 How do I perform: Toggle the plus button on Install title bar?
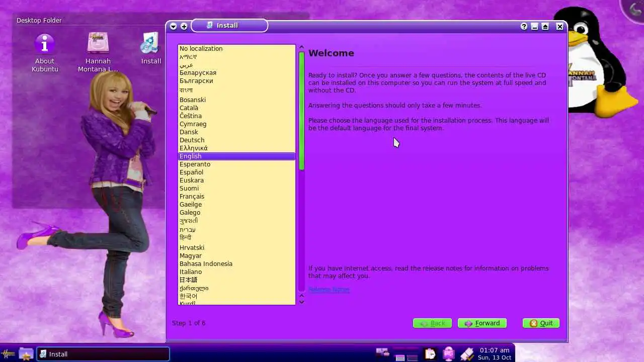click(184, 26)
